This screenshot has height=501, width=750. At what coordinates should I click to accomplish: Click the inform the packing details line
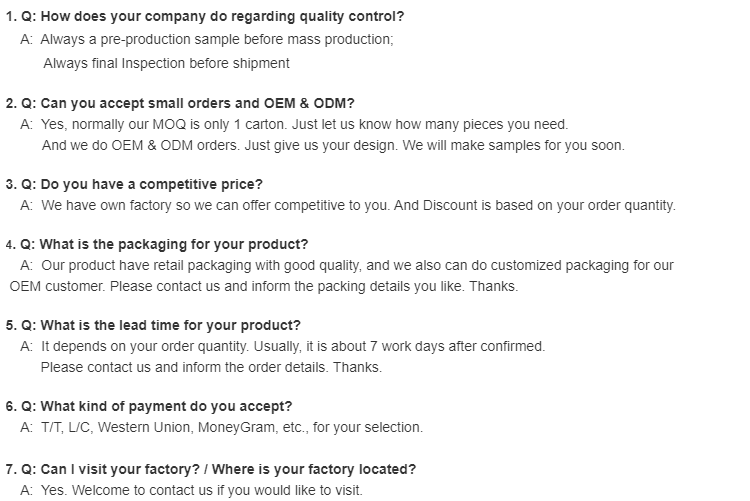click(264, 286)
